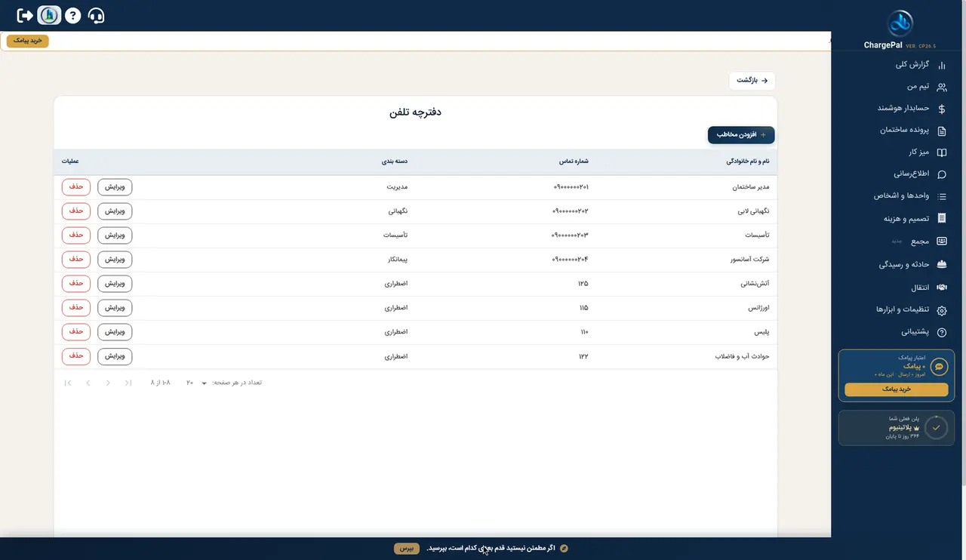
Task: Click the chat bubble icon beside اطلاع‌رسانی
Action: pos(941,174)
